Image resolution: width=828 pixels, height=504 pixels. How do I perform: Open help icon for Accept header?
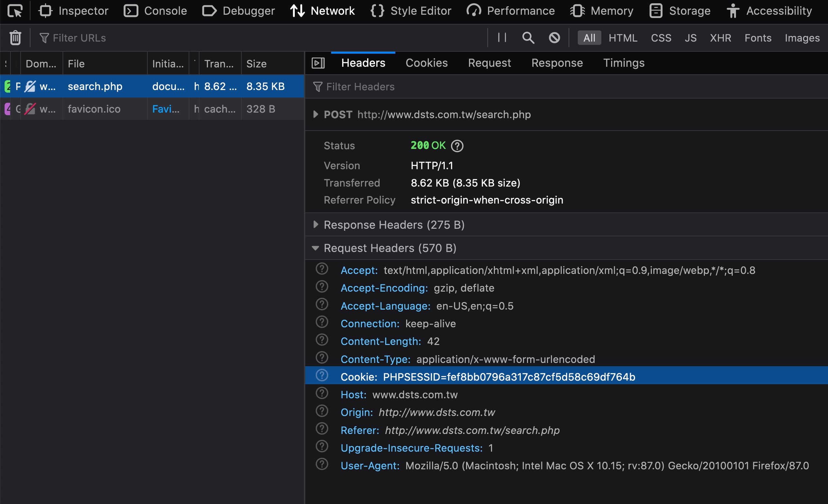322,269
